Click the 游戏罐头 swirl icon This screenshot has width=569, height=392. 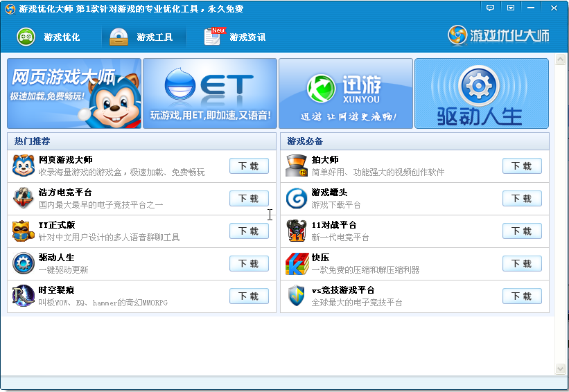[297, 198]
